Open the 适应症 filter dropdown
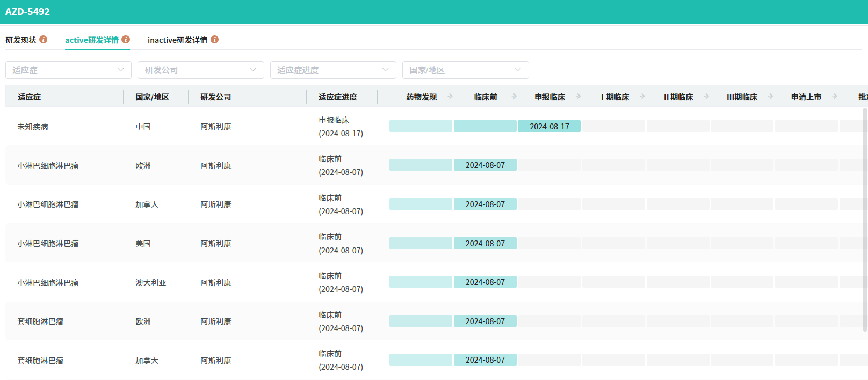This screenshot has width=868, height=380. tap(68, 70)
